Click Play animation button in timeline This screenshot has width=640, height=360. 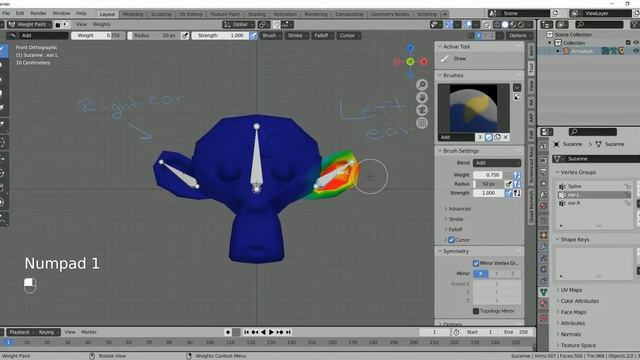click(271, 332)
